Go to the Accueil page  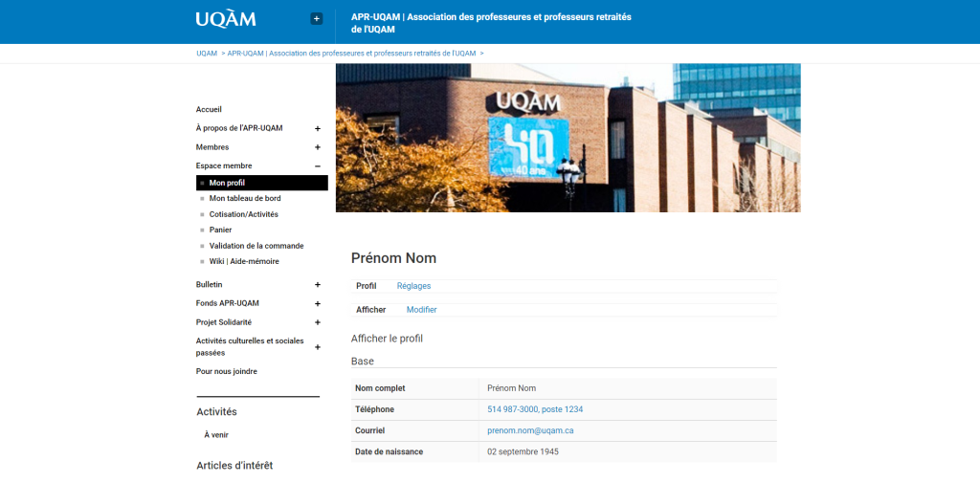click(209, 109)
